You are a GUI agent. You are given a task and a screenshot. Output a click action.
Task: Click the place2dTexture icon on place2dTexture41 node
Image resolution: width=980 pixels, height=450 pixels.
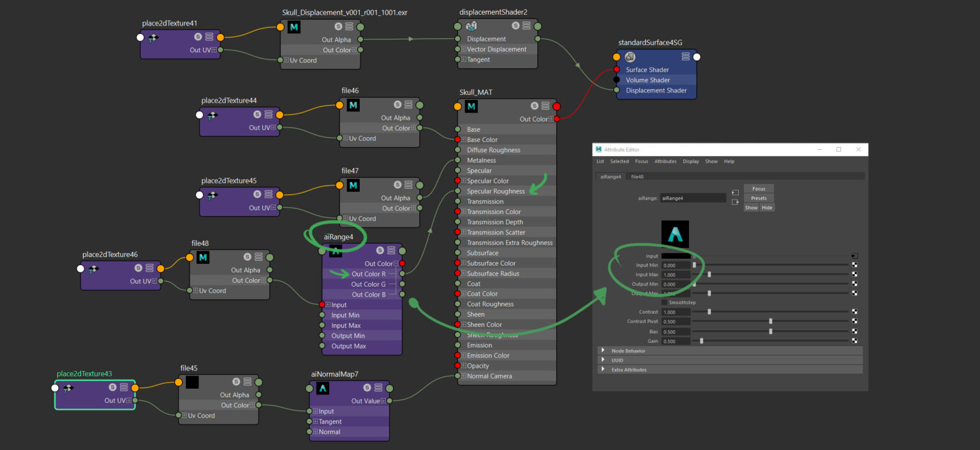tap(153, 37)
